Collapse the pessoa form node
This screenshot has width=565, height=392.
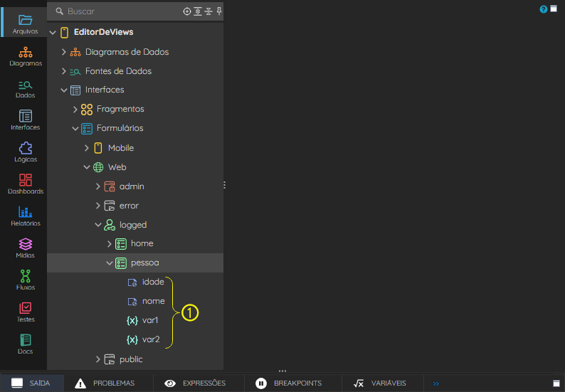110,263
